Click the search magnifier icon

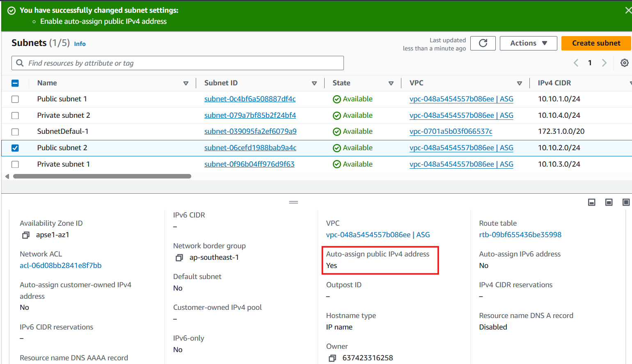tap(20, 63)
